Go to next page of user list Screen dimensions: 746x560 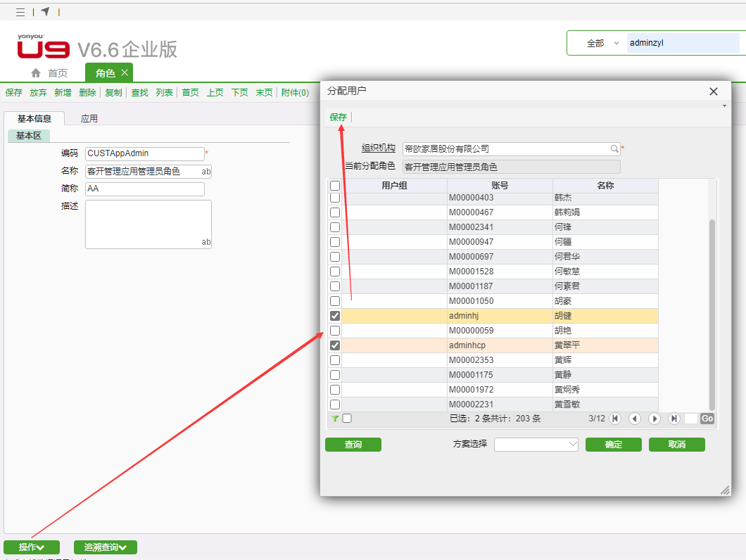pos(655,419)
